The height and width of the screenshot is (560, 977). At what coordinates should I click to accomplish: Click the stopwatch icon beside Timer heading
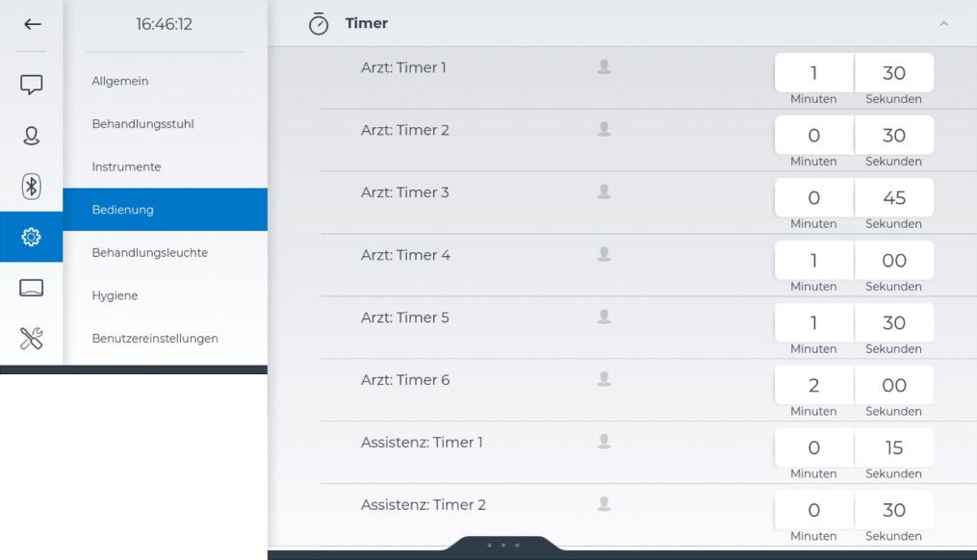tap(319, 23)
